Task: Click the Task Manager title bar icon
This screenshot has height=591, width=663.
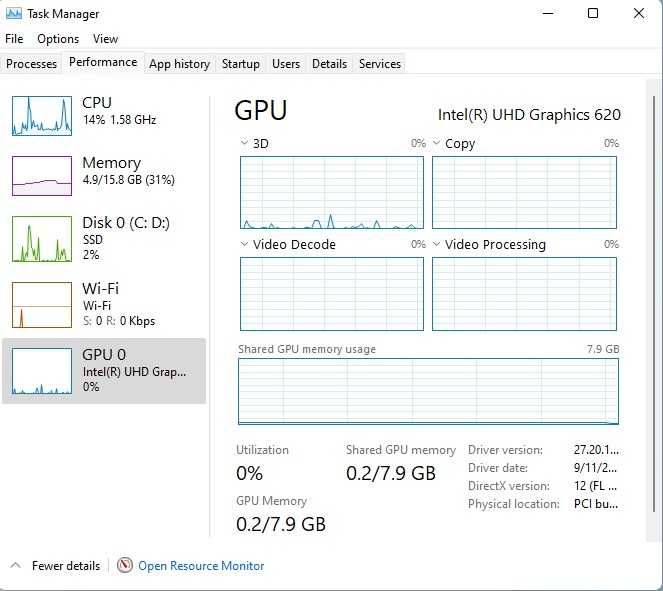Action: click(x=14, y=14)
